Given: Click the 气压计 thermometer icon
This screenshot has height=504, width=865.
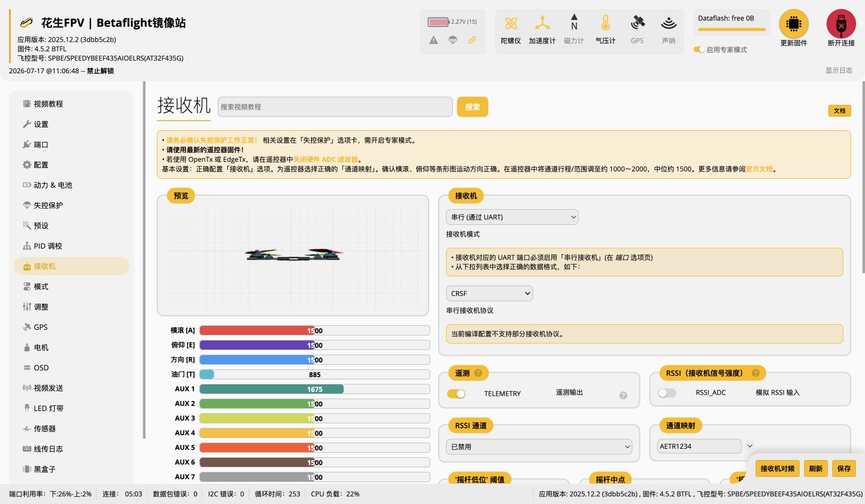Looking at the screenshot, I should coord(605,23).
